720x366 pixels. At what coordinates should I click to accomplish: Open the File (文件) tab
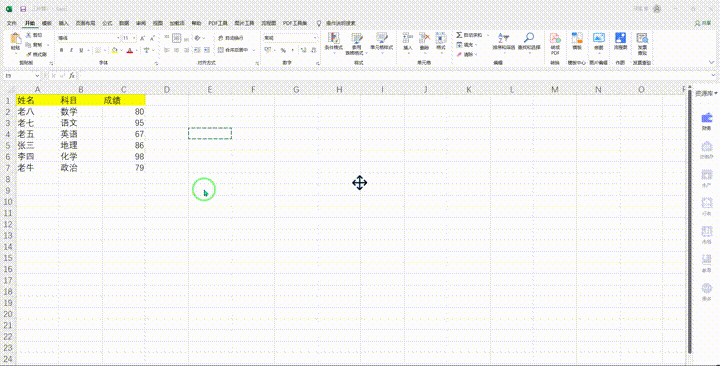point(12,23)
